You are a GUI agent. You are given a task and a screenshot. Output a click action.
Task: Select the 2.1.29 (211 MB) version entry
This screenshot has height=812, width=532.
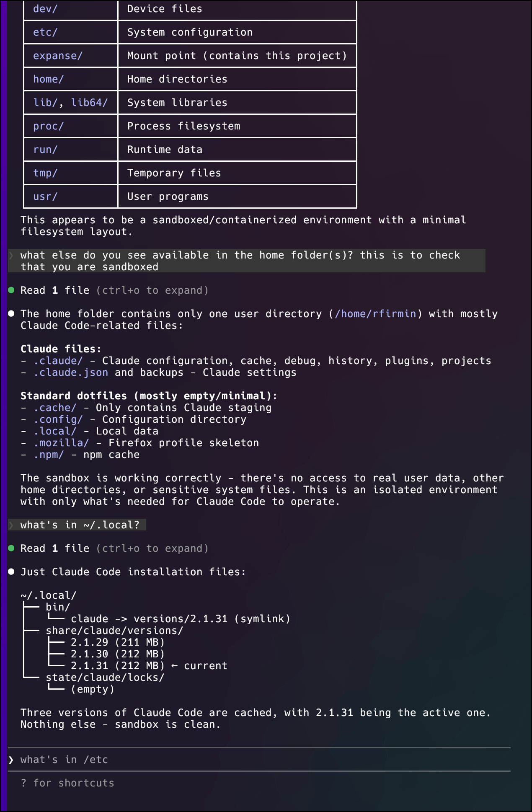click(117, 642)
